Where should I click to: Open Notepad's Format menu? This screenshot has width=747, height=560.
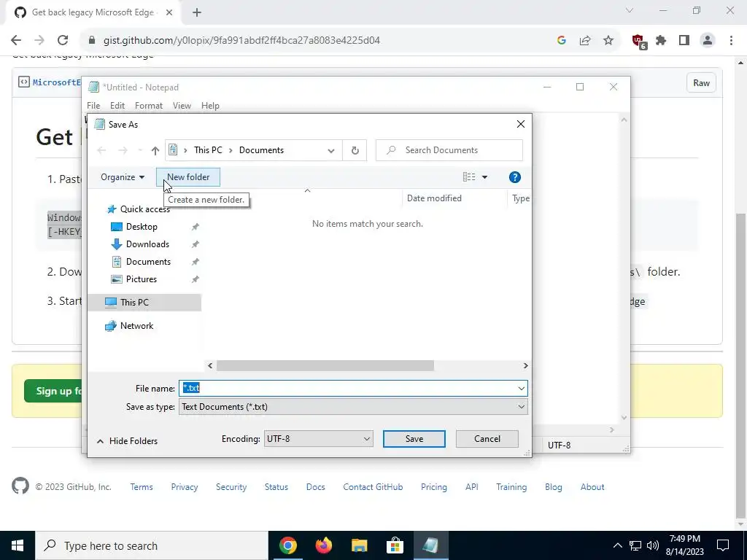click(149, 106)
